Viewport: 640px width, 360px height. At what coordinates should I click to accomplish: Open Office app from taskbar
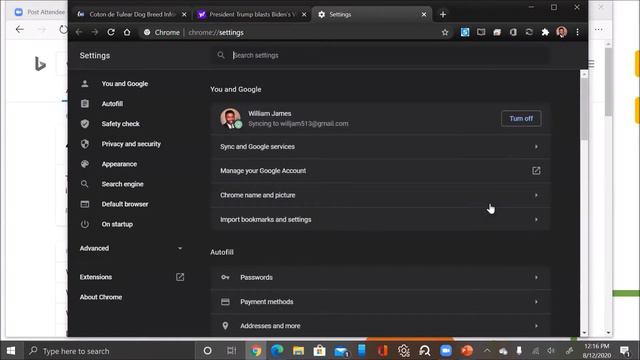point(382,351)
